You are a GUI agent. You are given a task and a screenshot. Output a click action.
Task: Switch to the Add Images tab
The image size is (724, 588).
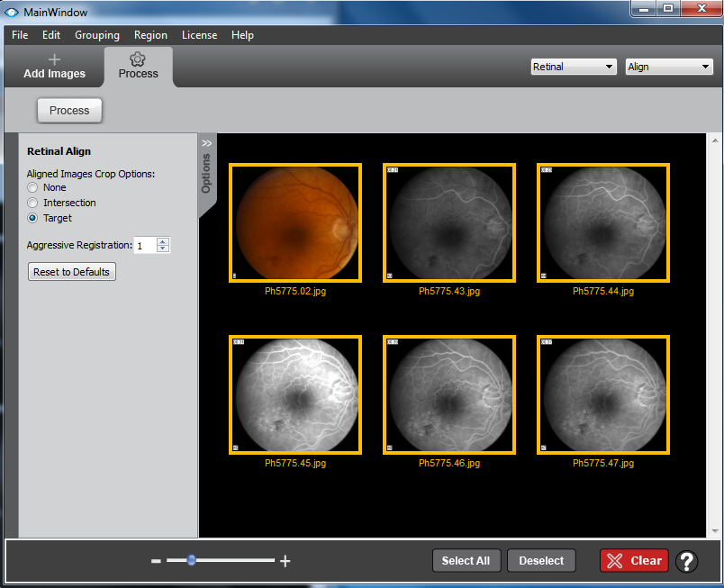point(55,67)
